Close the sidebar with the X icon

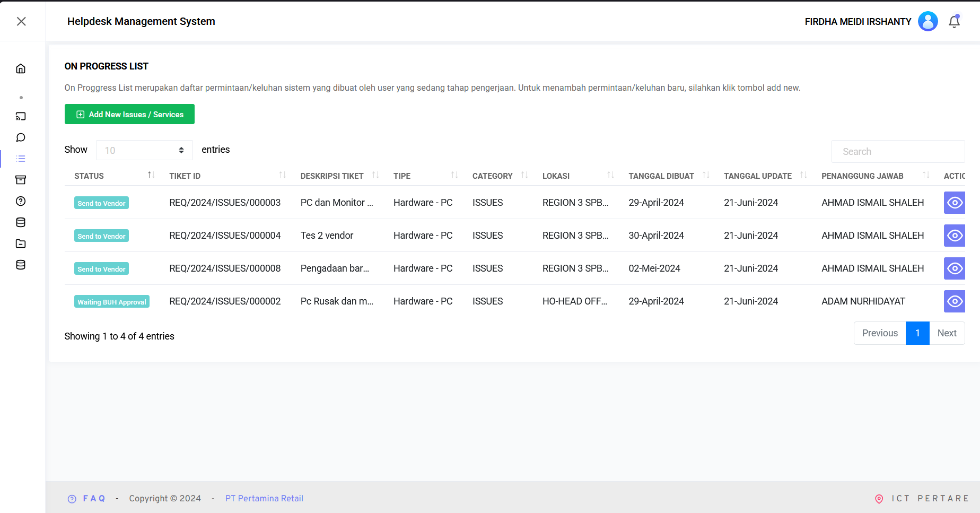(x=21, y=21)
